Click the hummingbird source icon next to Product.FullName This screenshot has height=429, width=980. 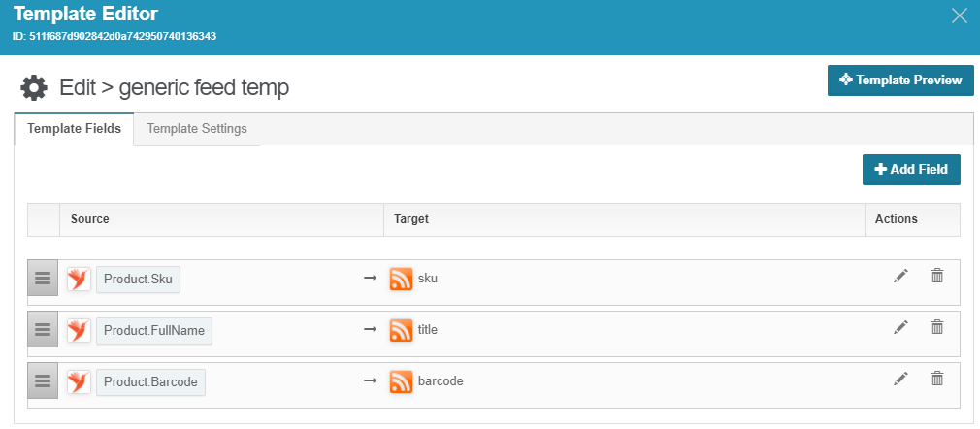pos(79,330)
